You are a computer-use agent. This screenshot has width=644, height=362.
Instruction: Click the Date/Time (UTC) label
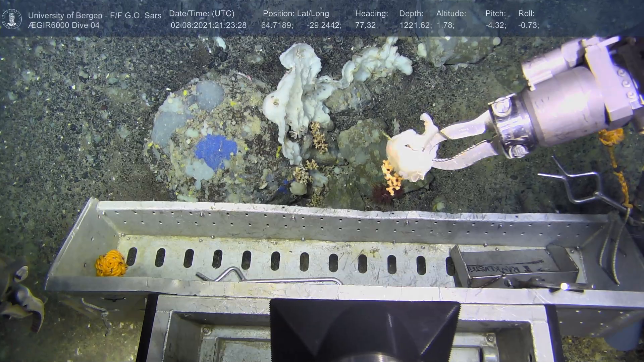pyautogui.click(x=202, y=14)
